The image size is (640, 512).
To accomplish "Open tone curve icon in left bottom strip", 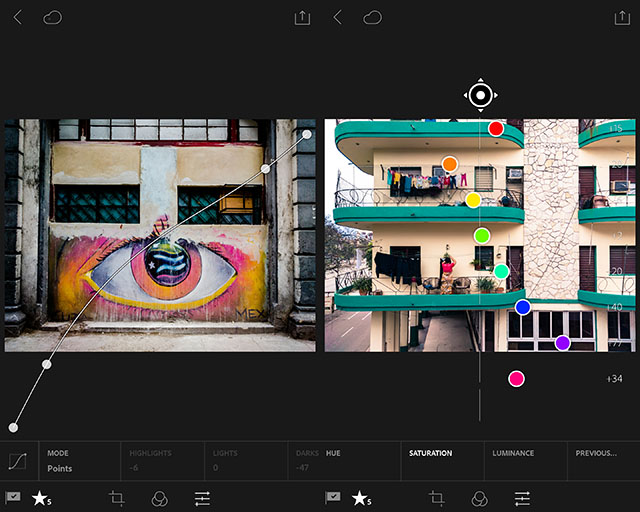I will (18, 461).
